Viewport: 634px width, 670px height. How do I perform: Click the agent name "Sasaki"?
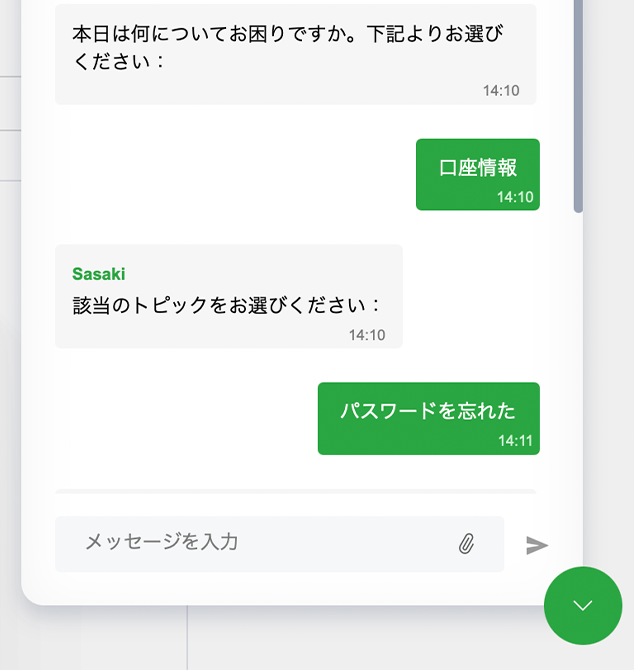[x=99, y=274]
